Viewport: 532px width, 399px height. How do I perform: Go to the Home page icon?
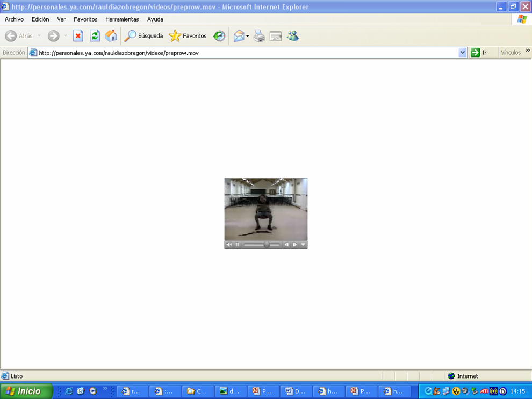[111, 36]
